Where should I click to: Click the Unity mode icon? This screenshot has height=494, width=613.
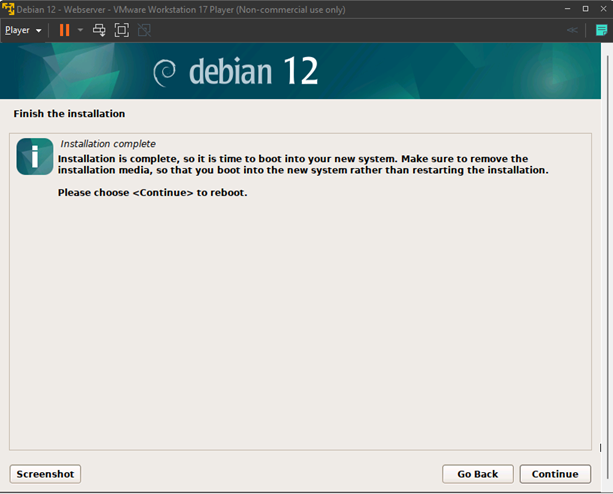pos(144,30)
